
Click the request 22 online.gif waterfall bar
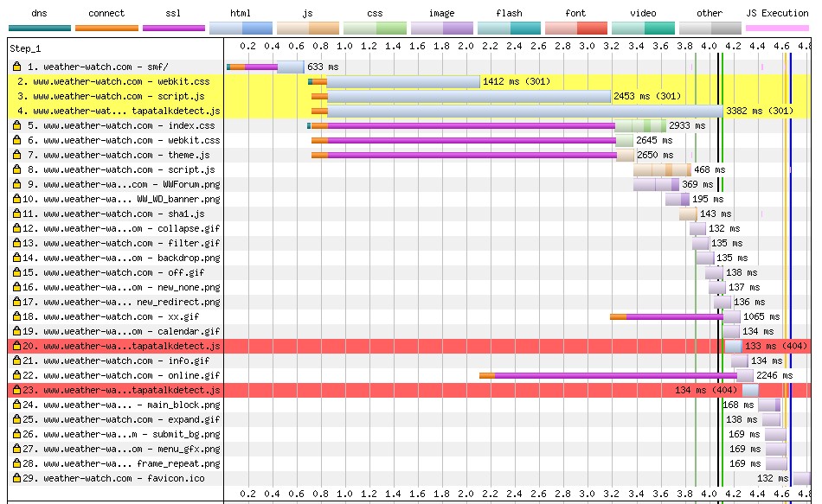coord(616,375)
